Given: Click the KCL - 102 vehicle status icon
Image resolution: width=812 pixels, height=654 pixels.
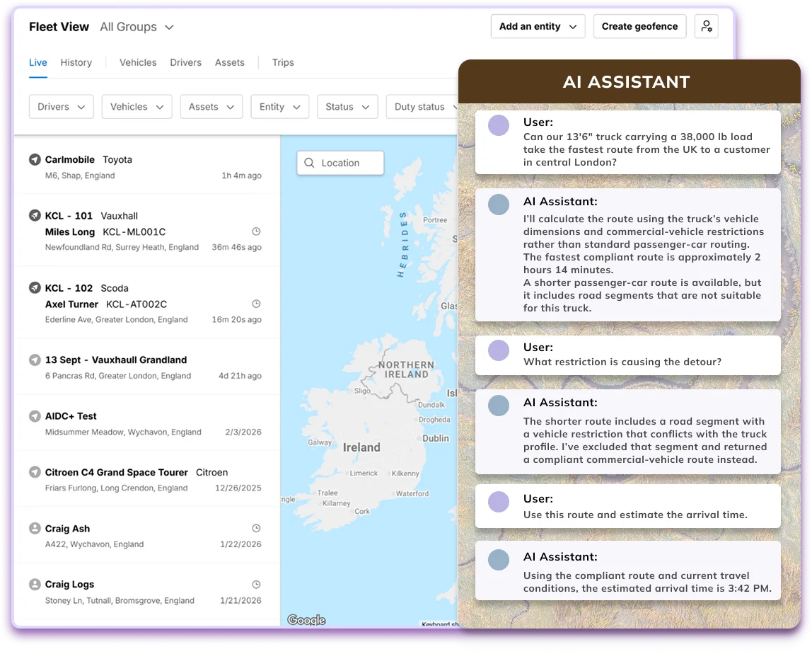Looking at the screenshot, I should (35, 287).
